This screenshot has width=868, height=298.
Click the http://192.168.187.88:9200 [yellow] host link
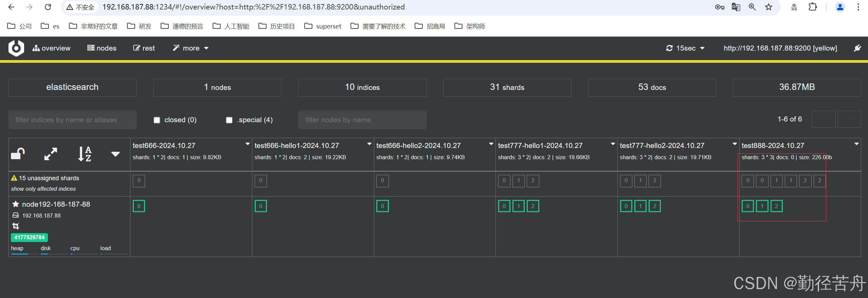[x=780, y=48]
